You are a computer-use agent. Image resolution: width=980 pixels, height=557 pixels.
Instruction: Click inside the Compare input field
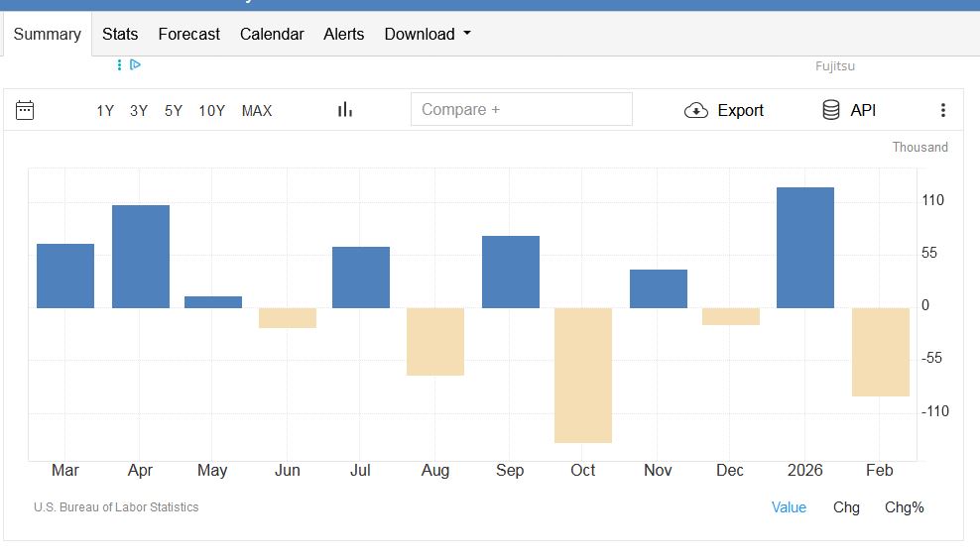tap(521, 109)
